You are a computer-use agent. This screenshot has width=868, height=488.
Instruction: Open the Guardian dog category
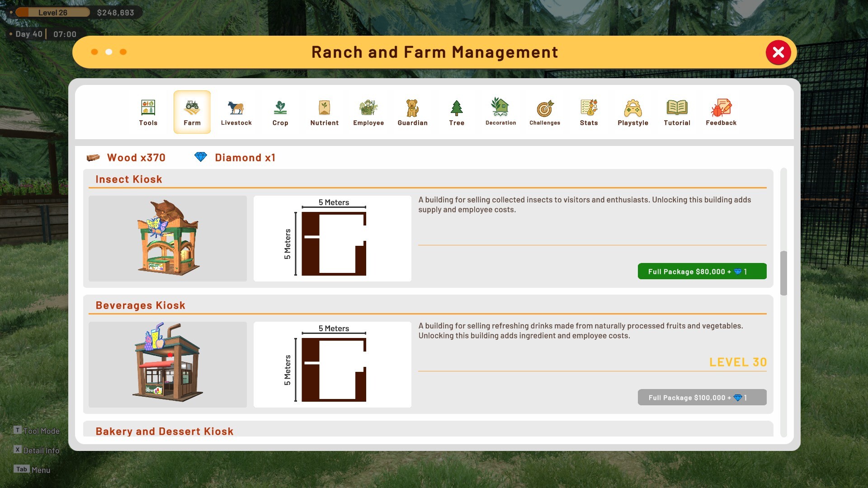click(x=412, y=112)
